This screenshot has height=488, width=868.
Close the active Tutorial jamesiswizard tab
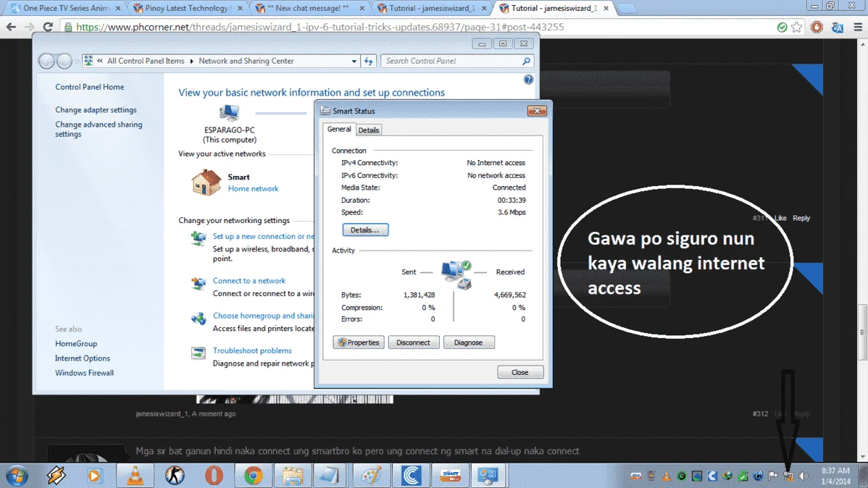[606, 8]
